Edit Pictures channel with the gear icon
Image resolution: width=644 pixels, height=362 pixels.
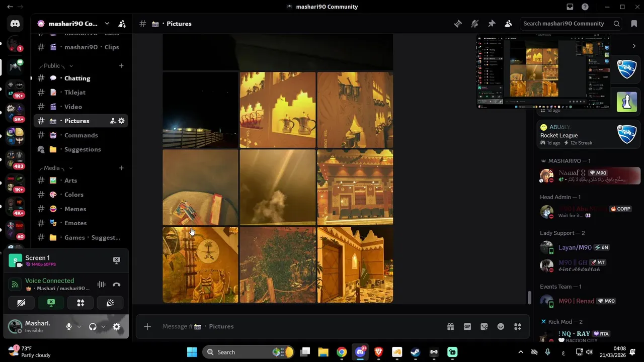[x=121, y=121]
